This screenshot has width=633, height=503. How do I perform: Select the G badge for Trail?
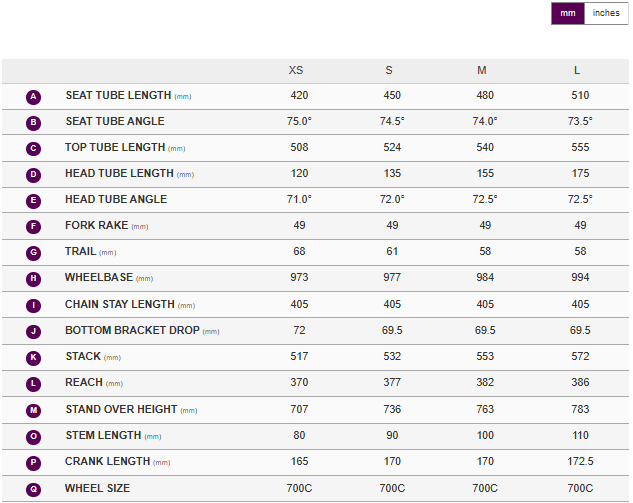[x=34, y=253]
